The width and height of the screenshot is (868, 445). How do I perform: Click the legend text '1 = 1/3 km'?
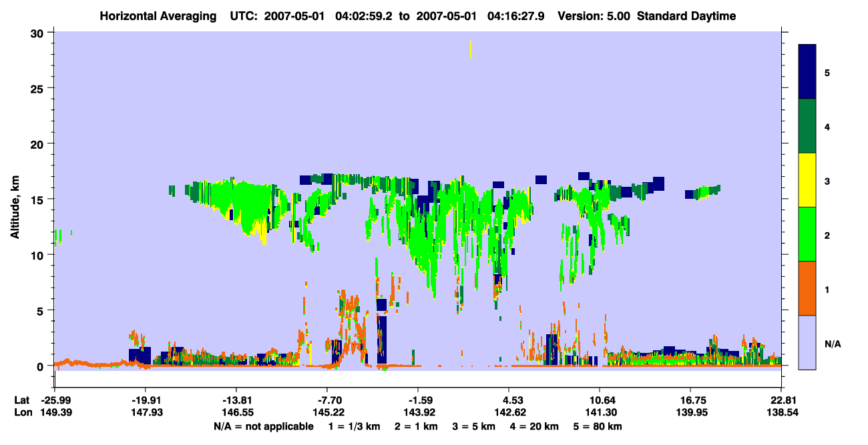click(x=353, y=426)
